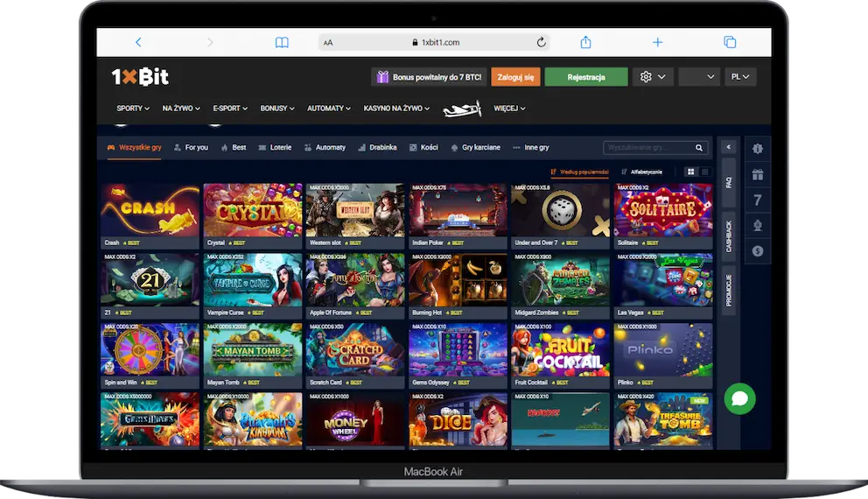Click the search magnifier icon
Viewport: 868px width, 499px height.
click(699, 148)
